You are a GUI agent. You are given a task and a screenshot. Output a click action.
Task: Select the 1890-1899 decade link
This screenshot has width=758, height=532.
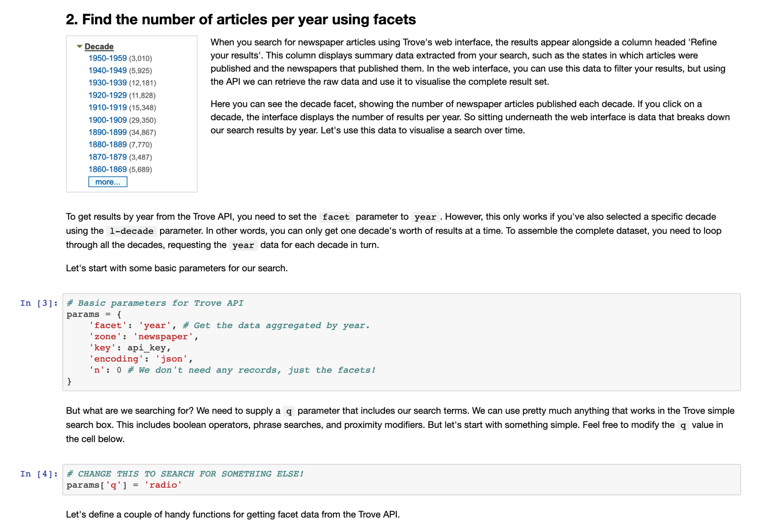point(107,132)
